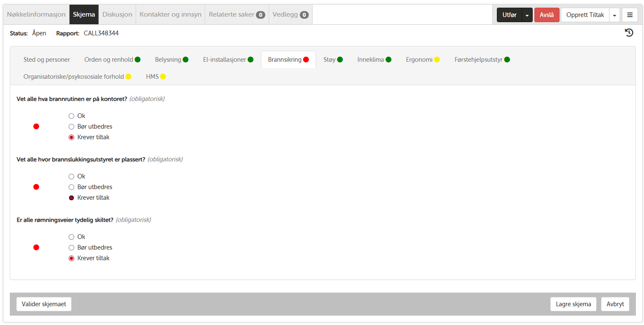The height and width of the screenshot is (325, 644).
Task: Open the HMS tab with yellow indicator
Action: pos(156,77)
